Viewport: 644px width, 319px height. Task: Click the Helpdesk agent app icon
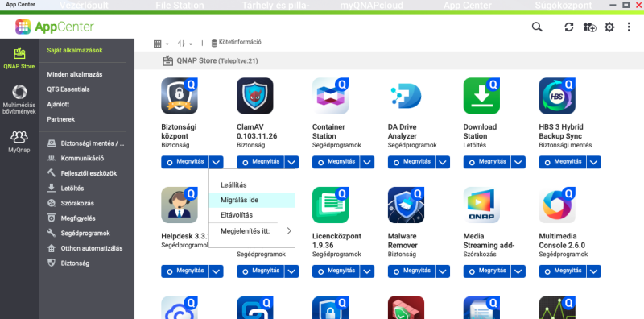(180, 205)
